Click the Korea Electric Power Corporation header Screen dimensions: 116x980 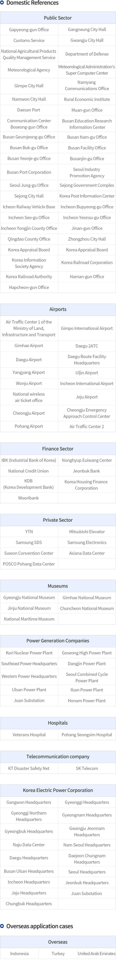pyautogui.click(x=58, y=790)
